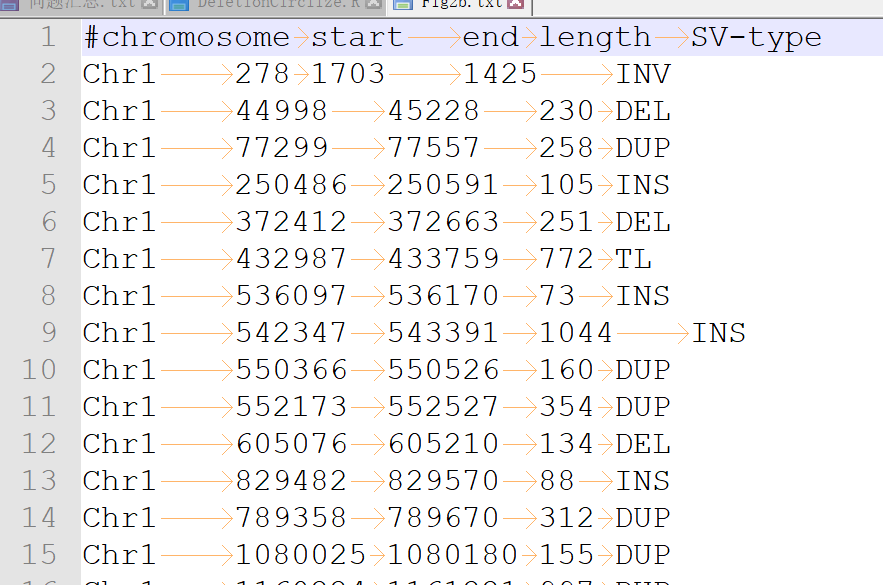Click line number 12 in the margin

[39, 444]
